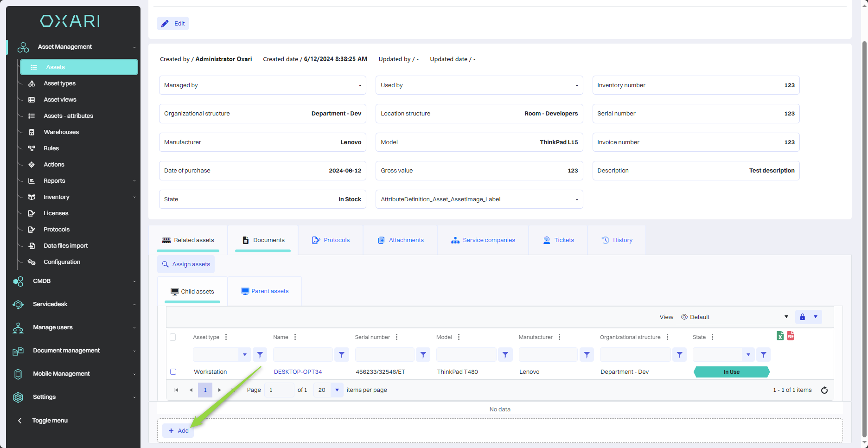Click filter icon for Manufacturer column
Screen dimensions: 868x448
click(587, 355)
